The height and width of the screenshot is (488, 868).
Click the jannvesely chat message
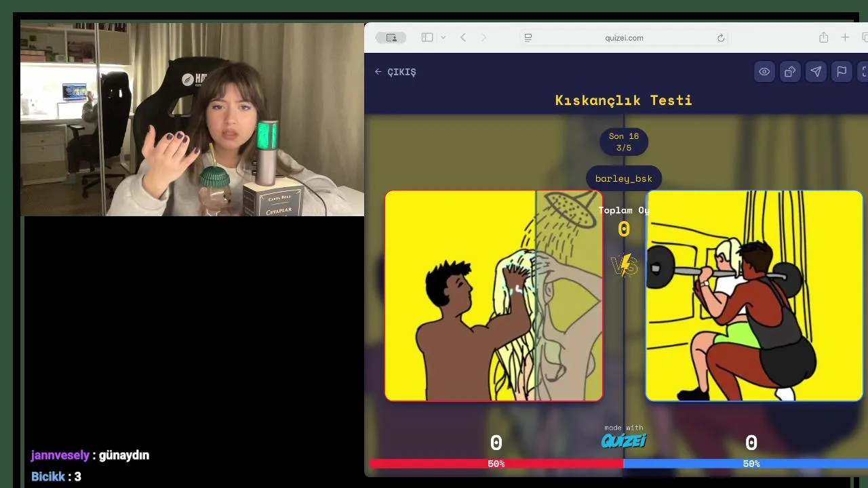click(90, 455)
